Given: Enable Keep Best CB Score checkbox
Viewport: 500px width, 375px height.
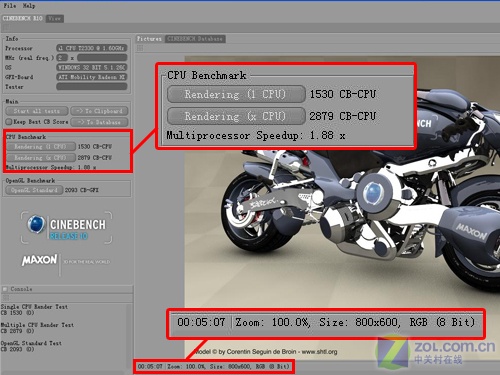Looking at the screenshot, I should click(9, 122).
